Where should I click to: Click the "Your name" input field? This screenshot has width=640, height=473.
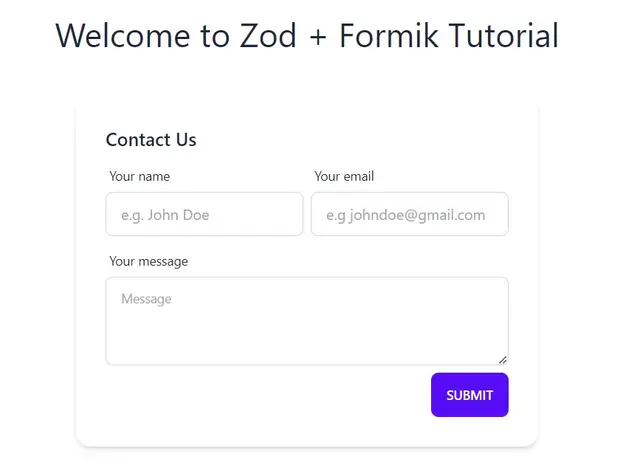(x=204, y=214)
